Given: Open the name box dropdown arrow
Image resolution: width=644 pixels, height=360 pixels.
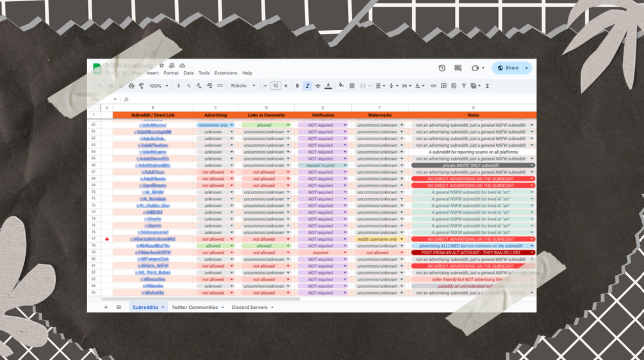Looking at the screenshot, I should (115, 99).
